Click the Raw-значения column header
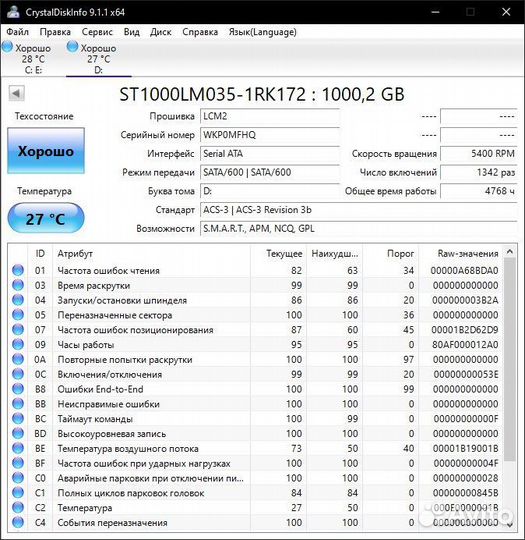This screenshot has height=540, width=525. (461, 253)
